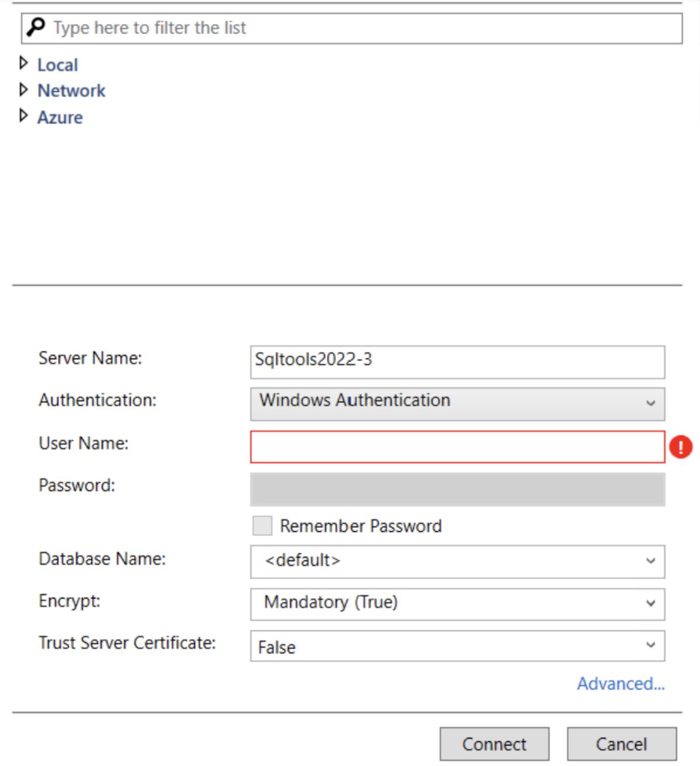Screen dimensions: 700x766
Task: Open the Trust Server Certificate dropdown
Action: (457, 646)
